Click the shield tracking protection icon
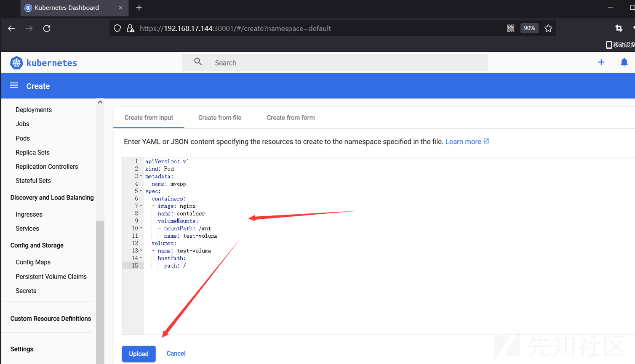This screenshot has height=364, width=635. (x=117, y=28)
